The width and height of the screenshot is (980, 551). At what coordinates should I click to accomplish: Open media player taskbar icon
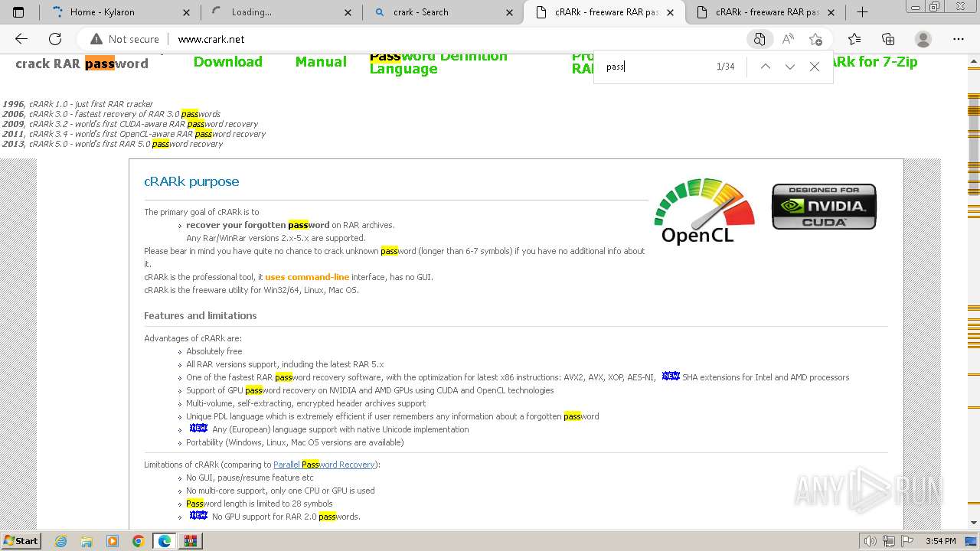(x=113, y=541)
